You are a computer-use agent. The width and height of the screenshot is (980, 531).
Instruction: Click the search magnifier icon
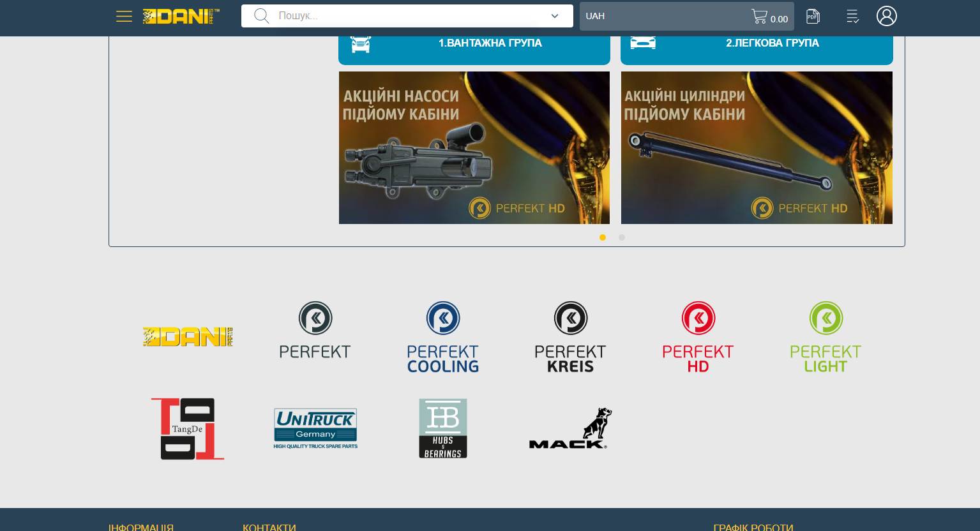point(262,16)
